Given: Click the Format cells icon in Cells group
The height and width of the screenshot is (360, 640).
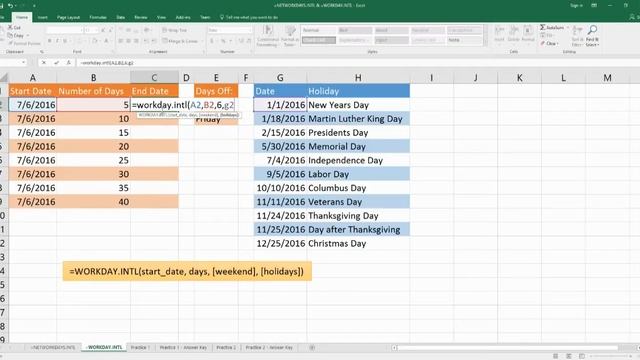Looking at the screenshot, I should pos(528,33).
